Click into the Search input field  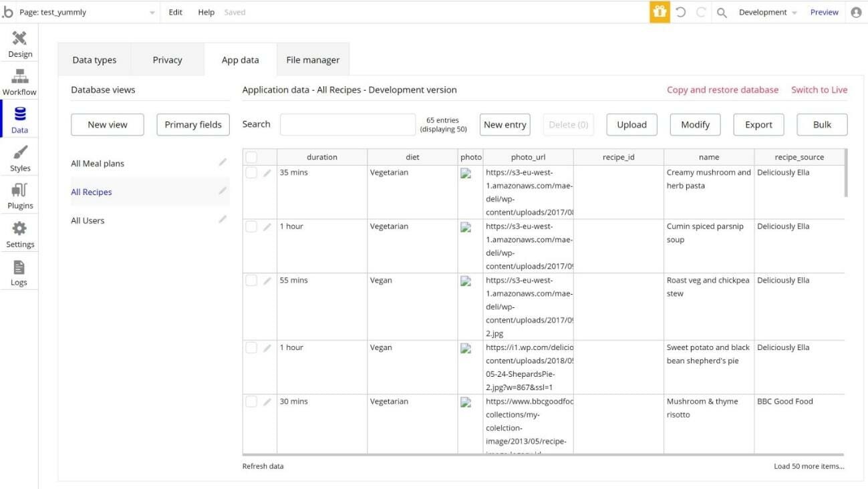[x=347, y=125]
